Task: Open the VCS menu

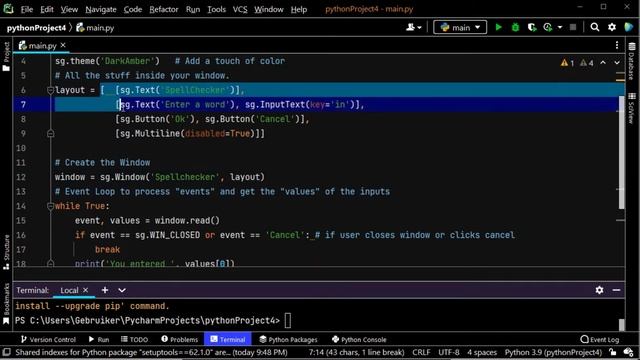Action: coord(240,9)
